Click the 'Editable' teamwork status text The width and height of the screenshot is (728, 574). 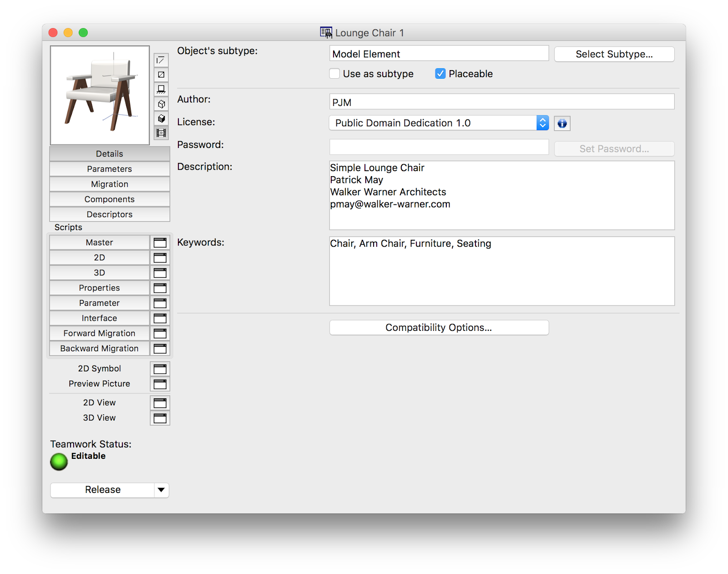click(x=88, y=456)
